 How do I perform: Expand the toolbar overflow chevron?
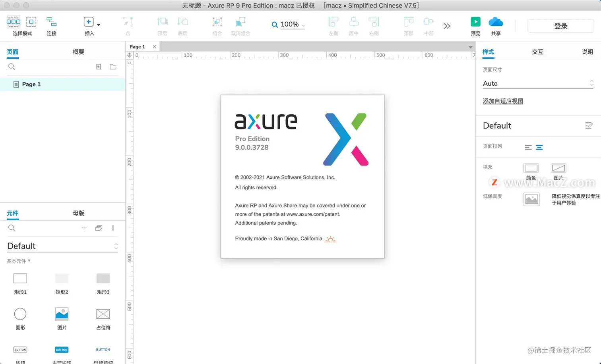(447, 26)
